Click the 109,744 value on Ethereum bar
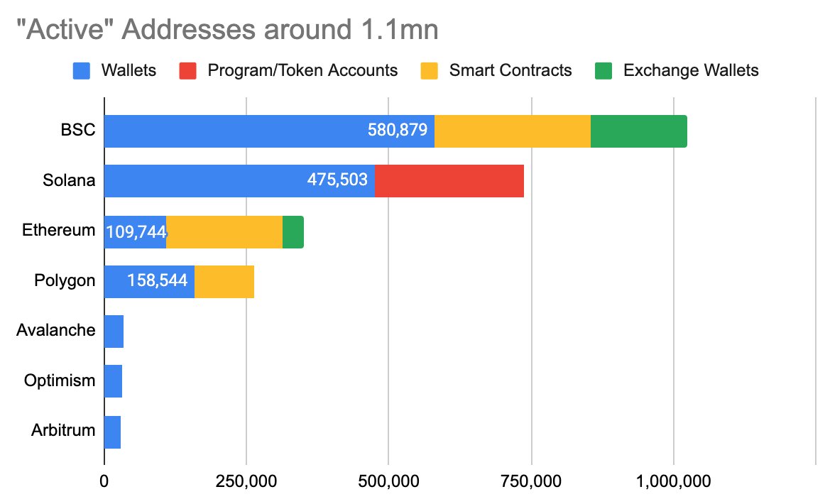The width and height of the screenshot is (825, 504). point(136,231)
